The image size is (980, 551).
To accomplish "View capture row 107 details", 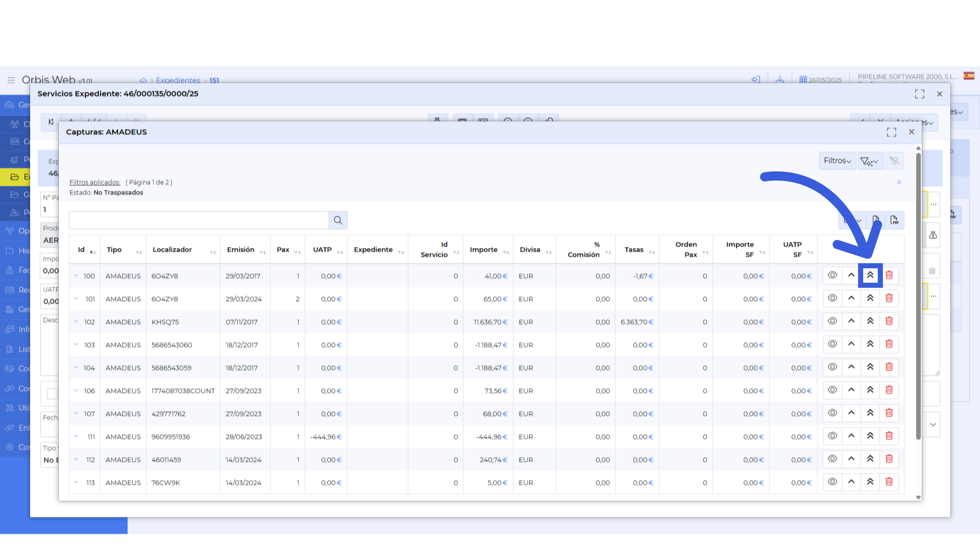I will 832,413.
